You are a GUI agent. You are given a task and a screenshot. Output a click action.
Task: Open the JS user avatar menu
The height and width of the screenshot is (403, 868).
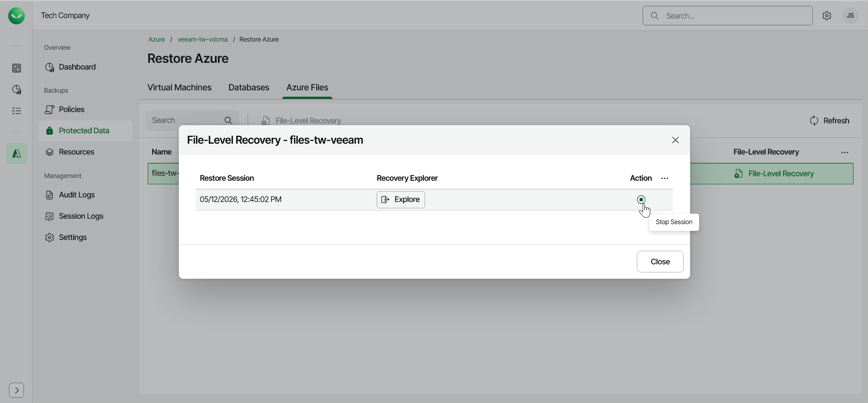tap(850, 16)
